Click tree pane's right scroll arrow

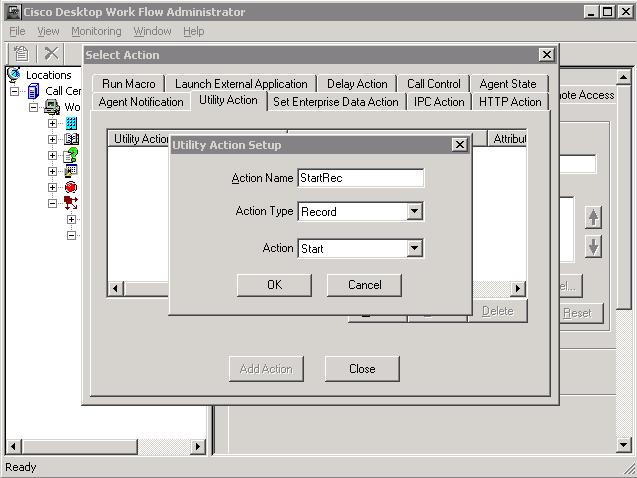[x=197, y=446]
